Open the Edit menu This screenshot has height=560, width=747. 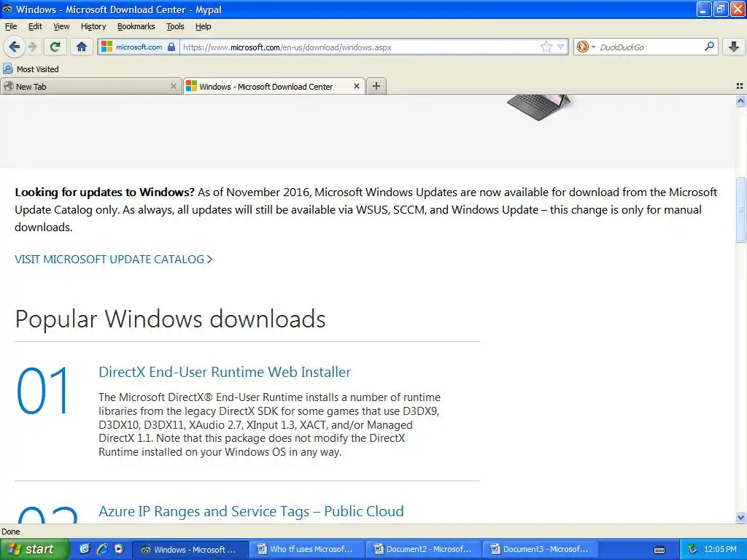click(35, 26)
